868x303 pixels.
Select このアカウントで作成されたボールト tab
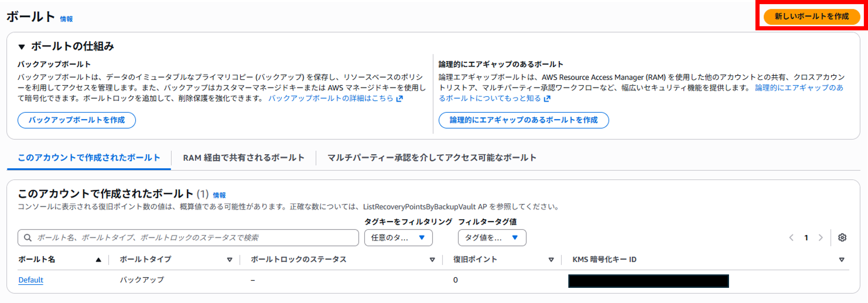[89, 158]
